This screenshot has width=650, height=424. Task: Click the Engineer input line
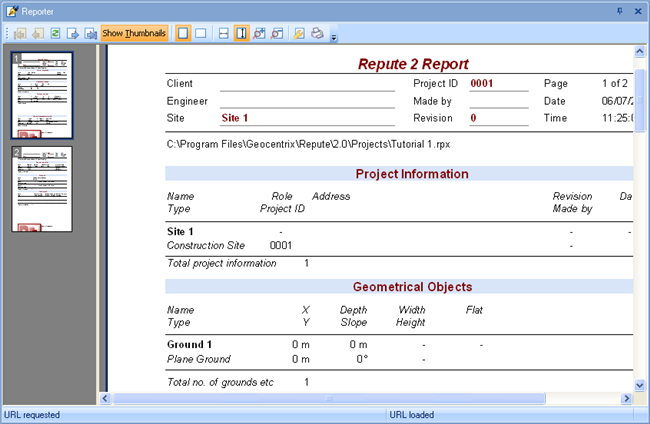(x=307, y=102)
